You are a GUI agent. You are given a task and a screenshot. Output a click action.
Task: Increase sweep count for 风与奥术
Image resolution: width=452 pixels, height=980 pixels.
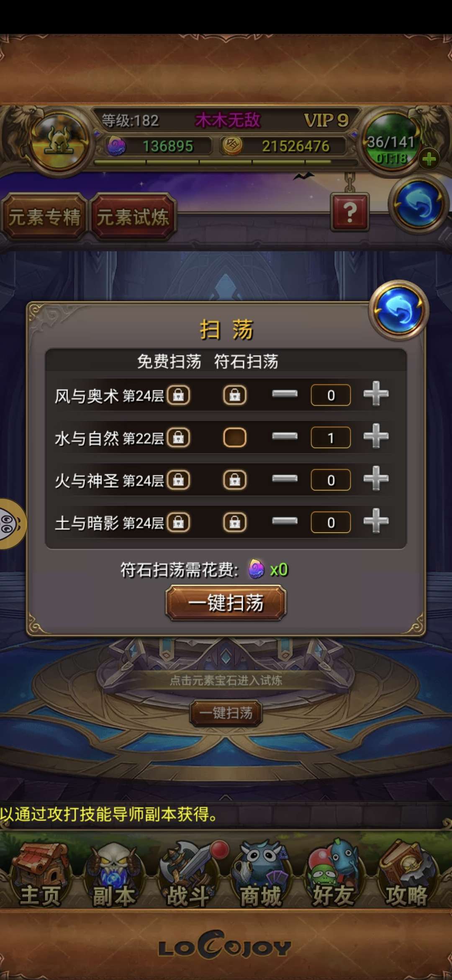click(x=376, y=394)
